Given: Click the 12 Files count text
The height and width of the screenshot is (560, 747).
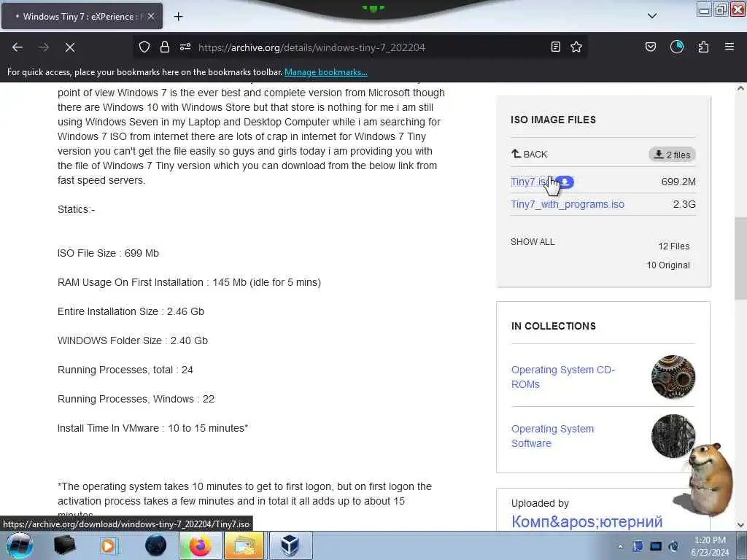Looking at the screenshot, I should coord(673,246).
